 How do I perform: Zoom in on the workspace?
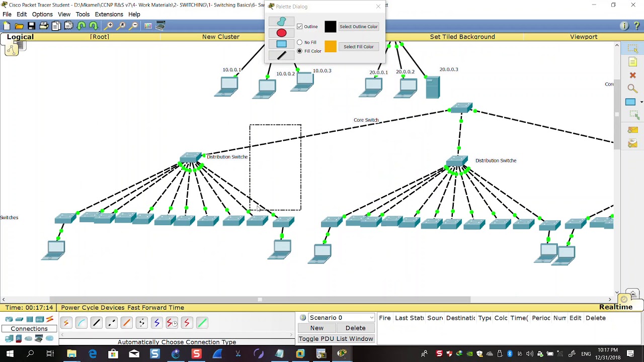tap(109, 26)
